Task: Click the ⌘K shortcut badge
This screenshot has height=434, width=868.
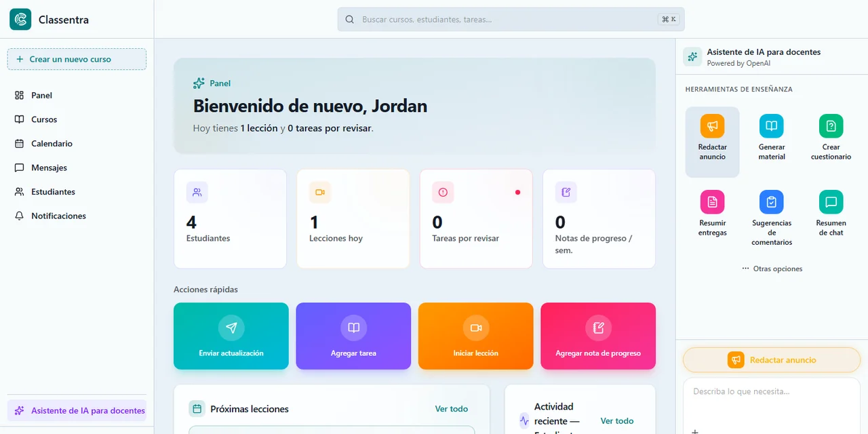Action: coord(669,20)
